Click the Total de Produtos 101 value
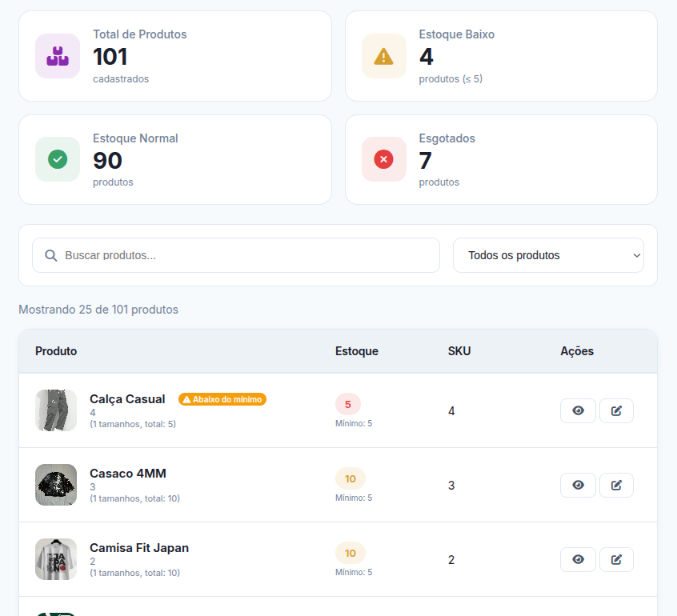The width and height of the screenshot is (677, 616). [110, 57]
